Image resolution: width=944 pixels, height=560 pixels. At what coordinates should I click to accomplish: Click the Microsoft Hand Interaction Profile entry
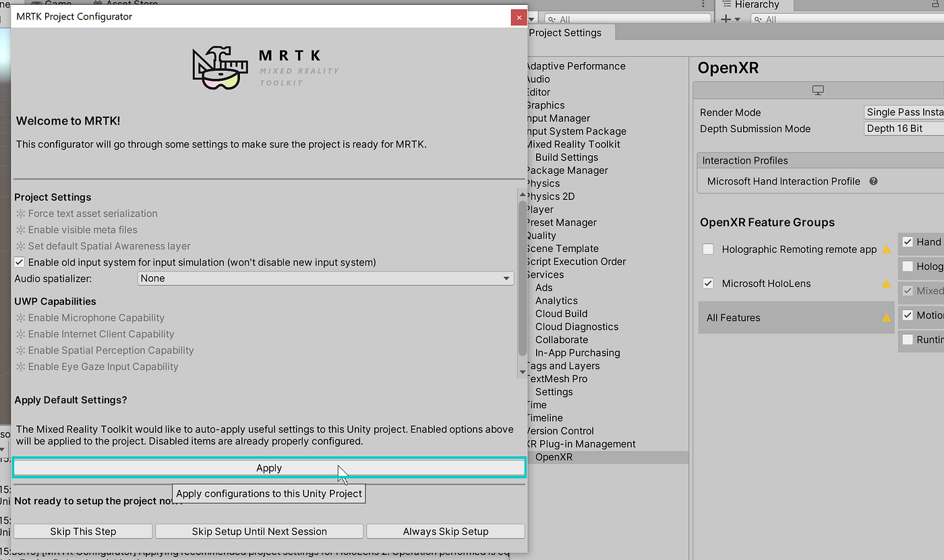[x=784, y=181]
